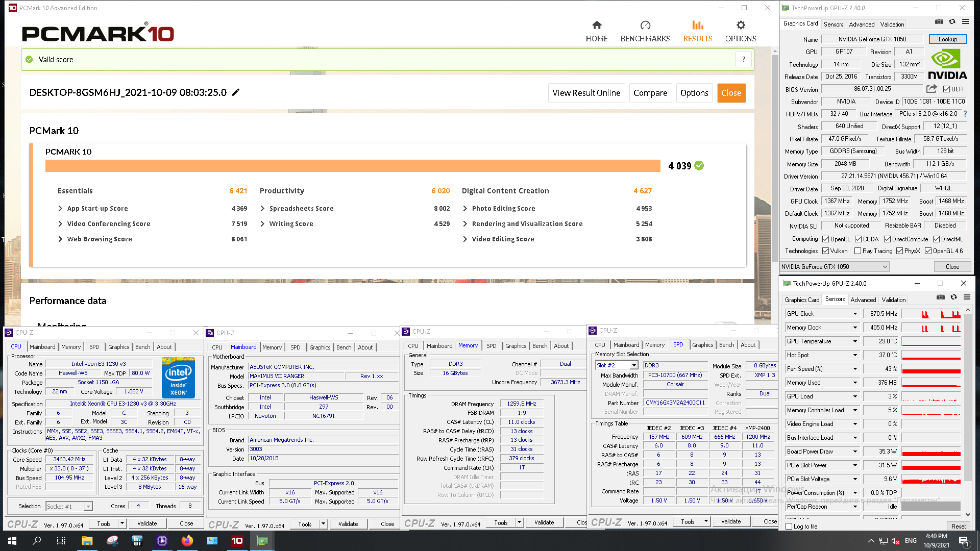The image size is (980, 551).
Task: Enable the Ray Tracing checkbox
Action: point(857,251)
